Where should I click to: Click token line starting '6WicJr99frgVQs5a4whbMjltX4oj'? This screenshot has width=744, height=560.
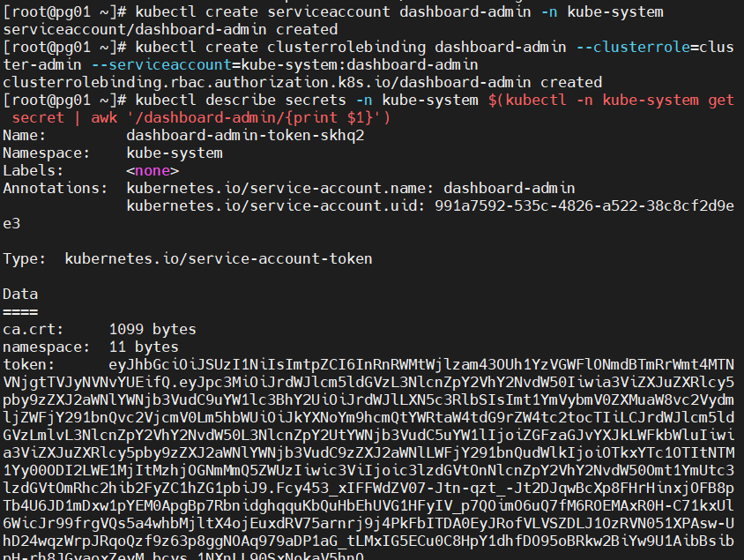tap(368, 524)
